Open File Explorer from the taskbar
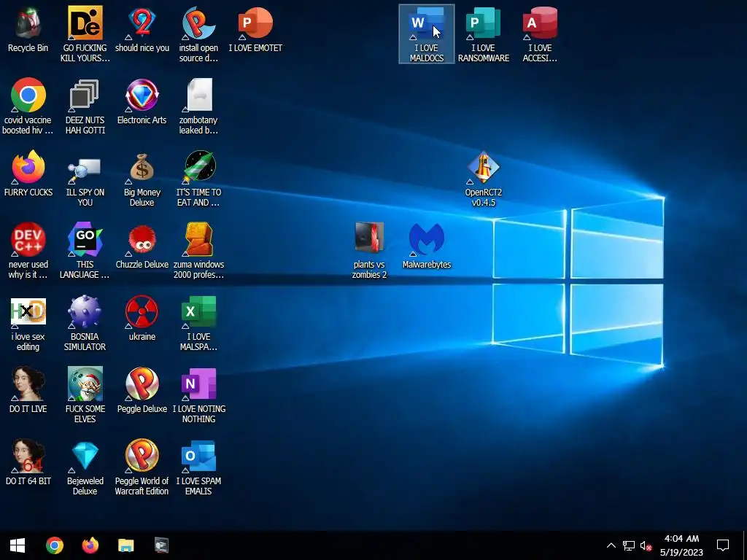Screen dimensions: 747x560 125,545
